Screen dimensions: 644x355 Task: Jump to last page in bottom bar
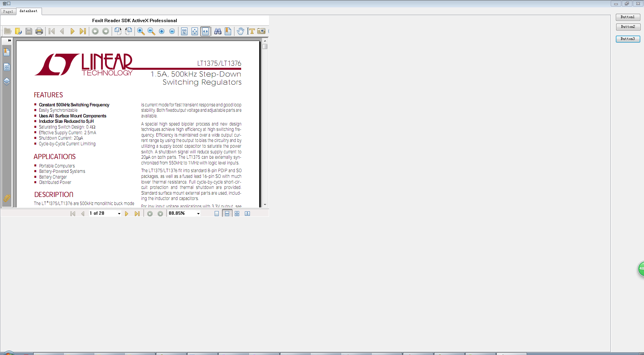coord(137,213)
